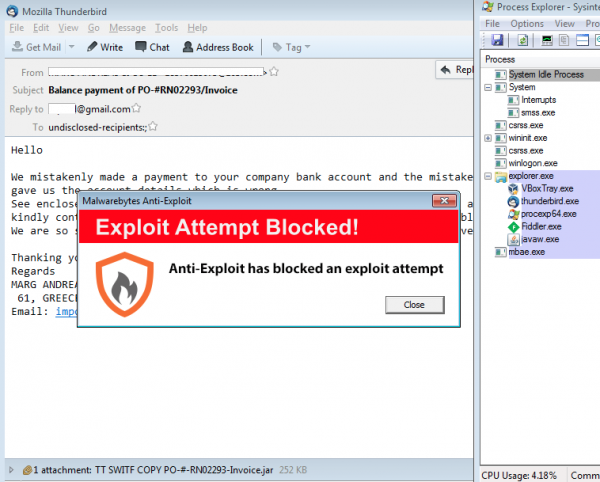Click the Fiddler green diamond icon
The width and height of the screenshot is (600, 482).
click(513, 227)
